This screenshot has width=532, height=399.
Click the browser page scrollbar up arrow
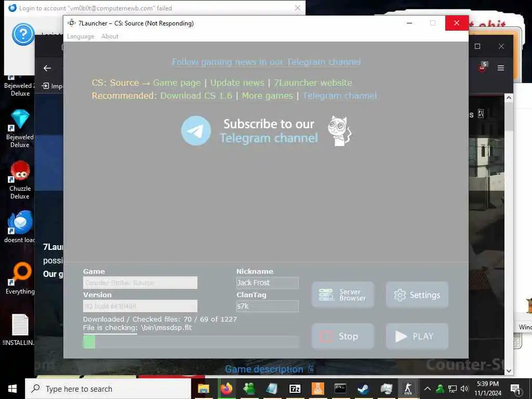[x=509, y=98]
